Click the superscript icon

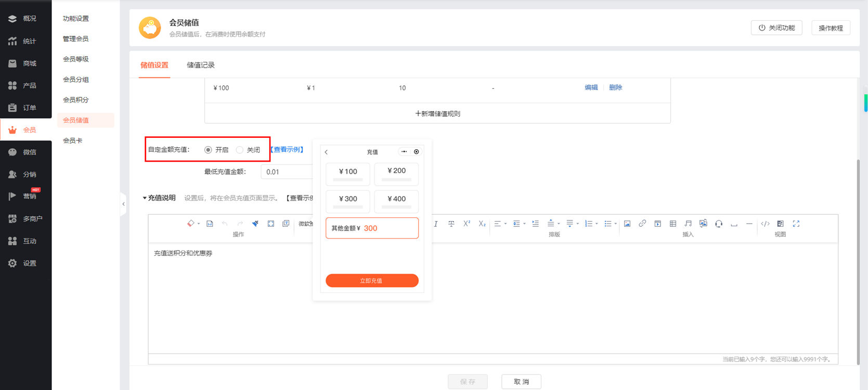tap(467, 224)
